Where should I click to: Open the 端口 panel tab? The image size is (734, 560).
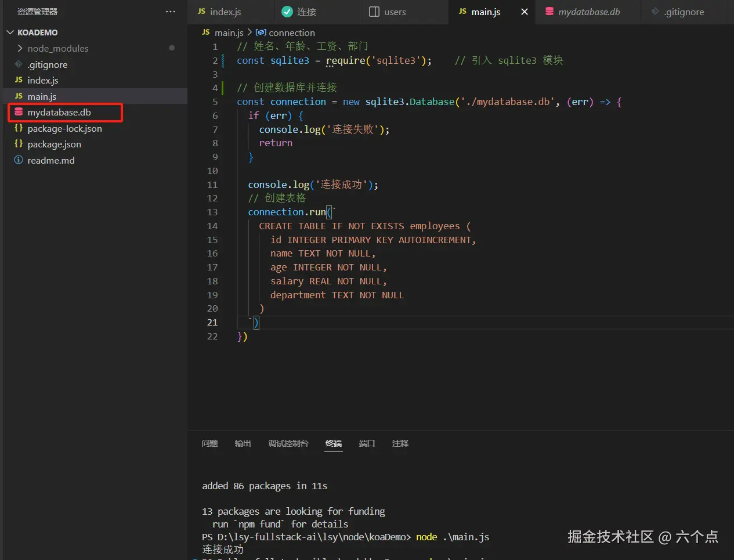[367, 443]
